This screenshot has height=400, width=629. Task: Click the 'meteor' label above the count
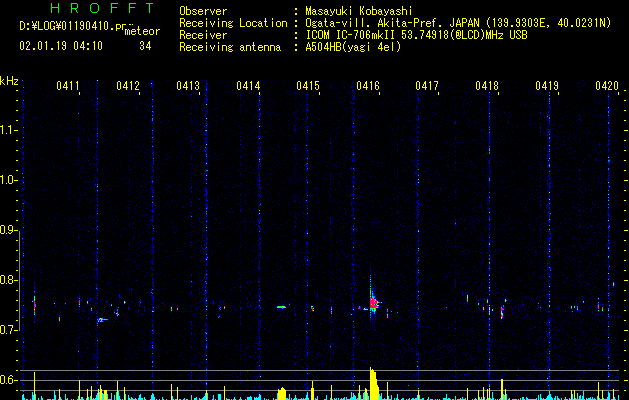[142, 31]
